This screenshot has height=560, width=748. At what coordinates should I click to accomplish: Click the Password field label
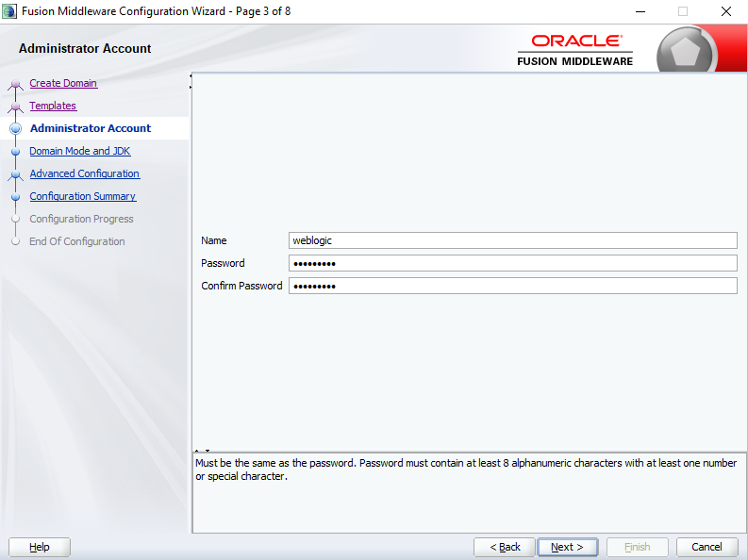point(223,263)
